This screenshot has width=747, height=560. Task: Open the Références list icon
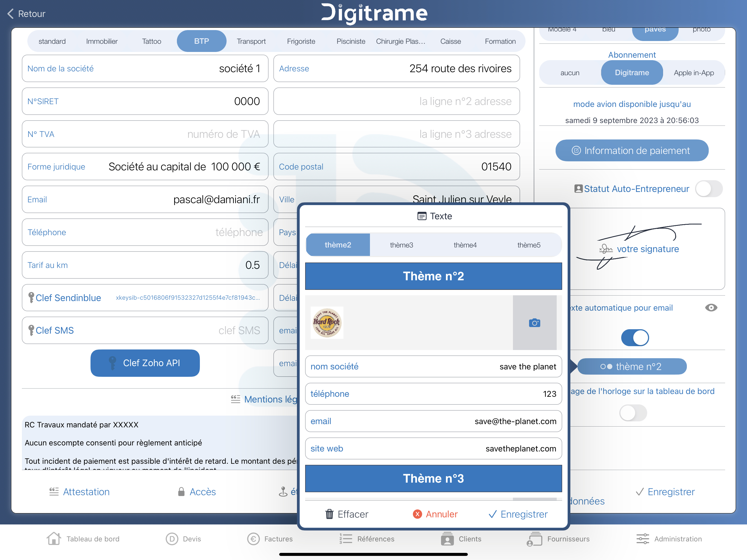(346, 539)
